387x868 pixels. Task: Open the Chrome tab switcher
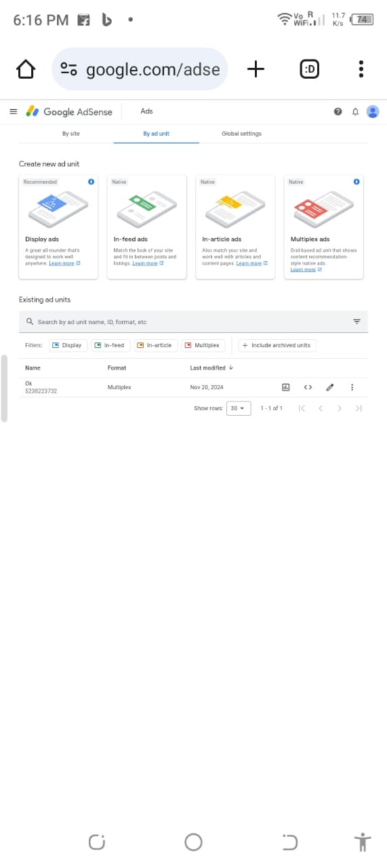pyautogui.click(x=310, y=69)
